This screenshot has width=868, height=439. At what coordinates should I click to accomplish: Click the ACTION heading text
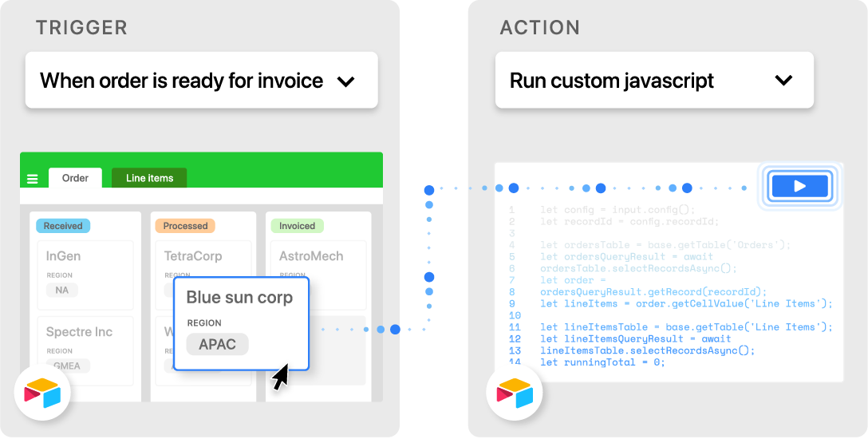[x=540, y=27]
